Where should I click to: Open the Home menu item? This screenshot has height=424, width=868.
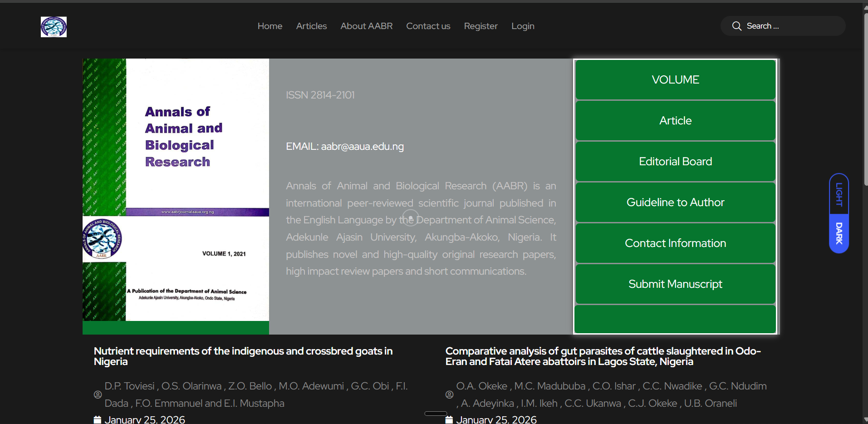point(270,26)
